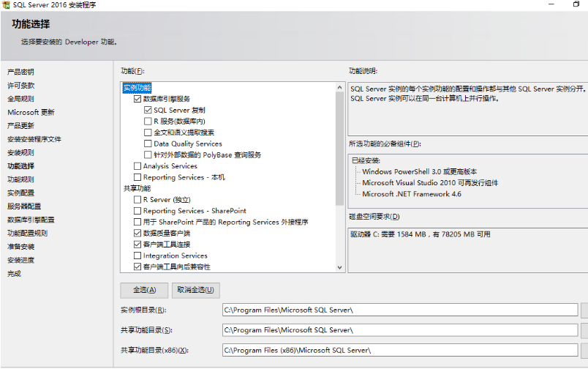Minimize the SQL Server setup window
Viewport: 588px width, 369px height.
click(x=551, y=4)
